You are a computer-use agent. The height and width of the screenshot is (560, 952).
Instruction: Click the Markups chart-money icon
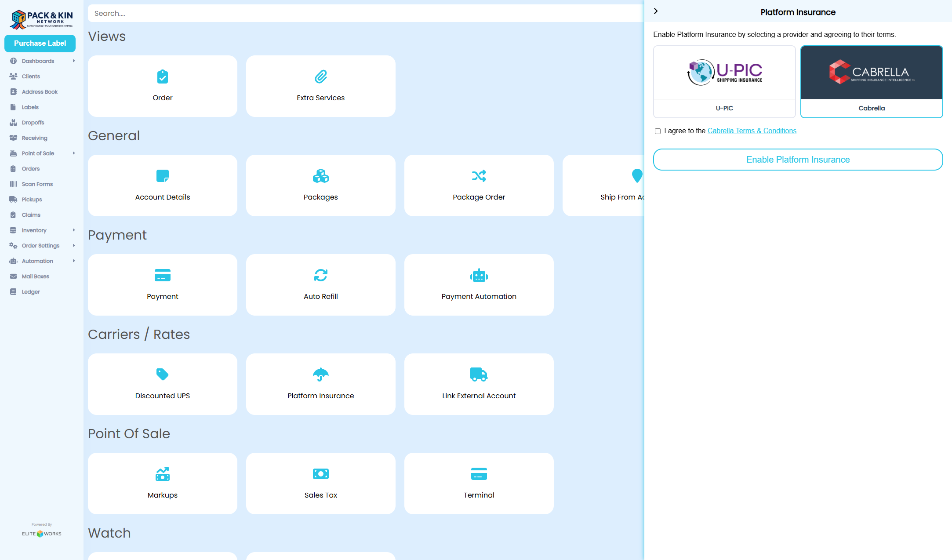[163, 474]
